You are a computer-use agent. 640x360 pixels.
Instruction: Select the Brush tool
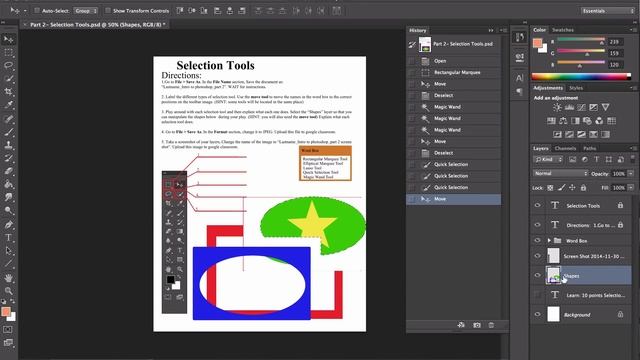[x=8, y=132]
